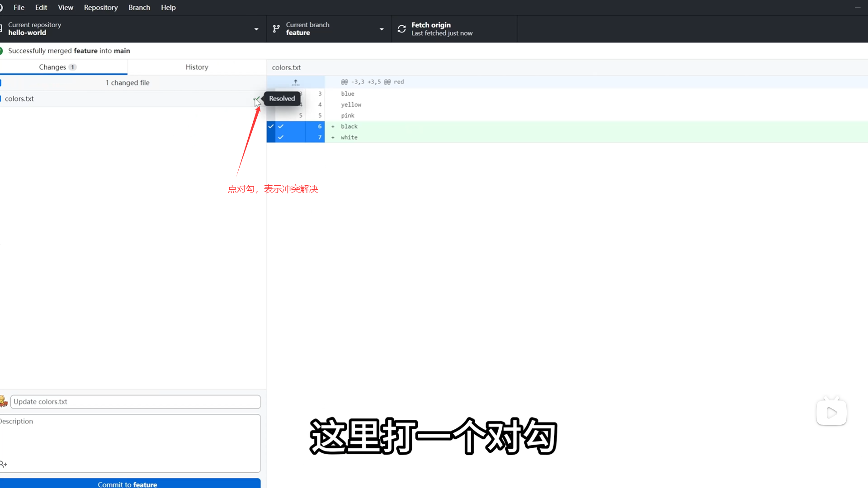Click the video player overlay icon
This screenshot has height=488, width=868.
click(x=831, y=412)
